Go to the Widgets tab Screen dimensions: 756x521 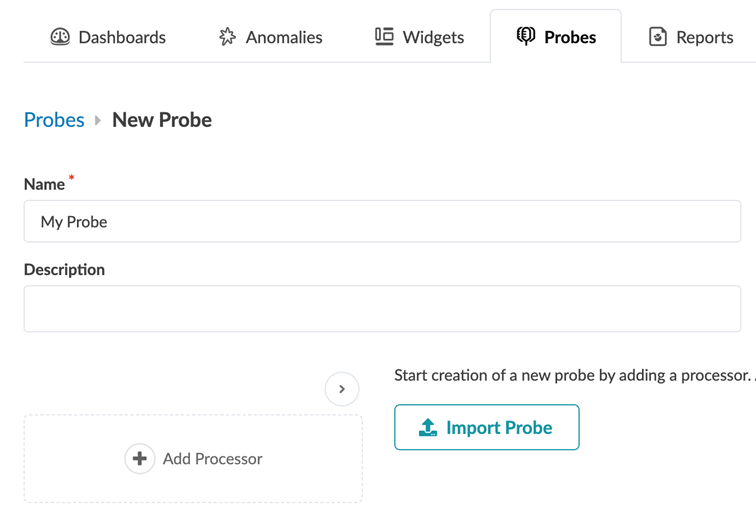point(433,37)
